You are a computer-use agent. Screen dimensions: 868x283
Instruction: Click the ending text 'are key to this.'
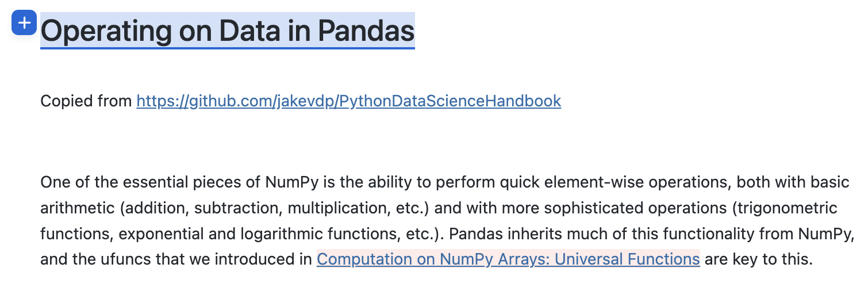[758, 259]
